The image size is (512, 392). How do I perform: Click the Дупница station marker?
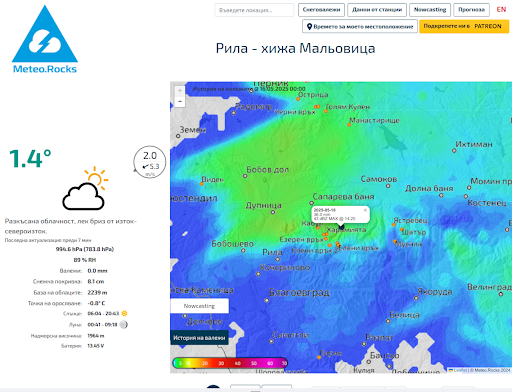(x=273, y=212)
